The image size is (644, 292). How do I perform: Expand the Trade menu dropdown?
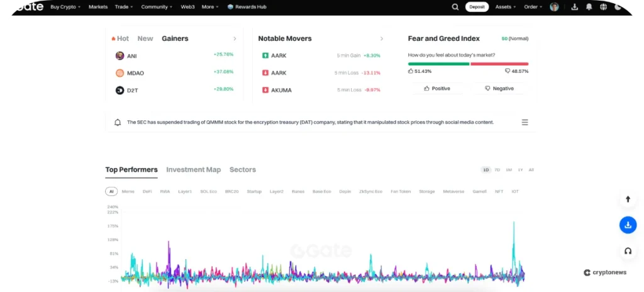124,7
